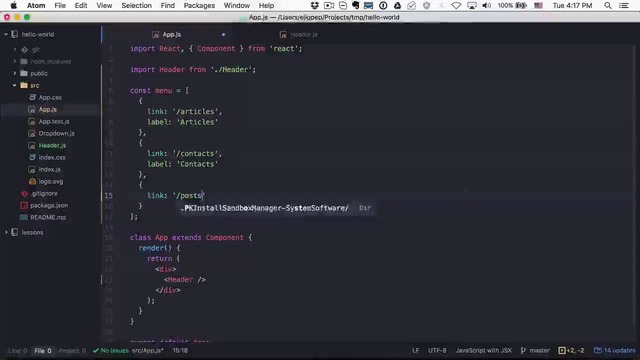Open the Window menu

tap(237, 5)
